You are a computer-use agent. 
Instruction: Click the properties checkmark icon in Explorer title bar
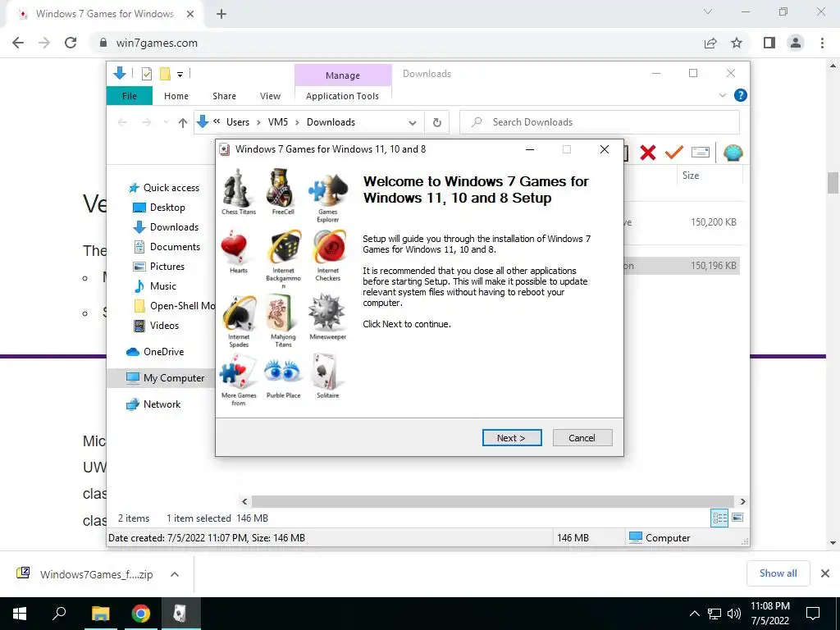pos(146,74)
